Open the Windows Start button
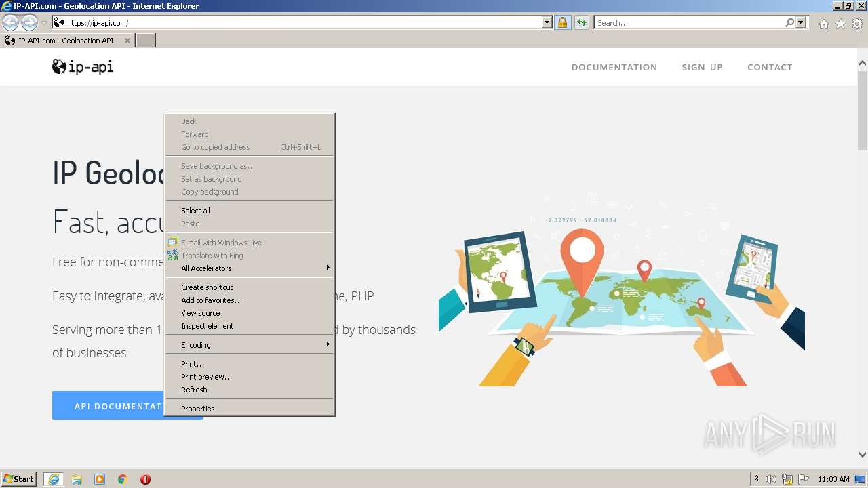Viewport: 868px width, 488px height. (x=19, y=479)
